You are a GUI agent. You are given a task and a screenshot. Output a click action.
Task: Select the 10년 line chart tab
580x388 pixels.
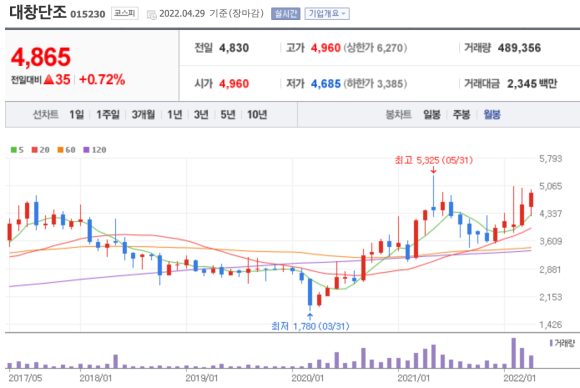click(257, 115)
